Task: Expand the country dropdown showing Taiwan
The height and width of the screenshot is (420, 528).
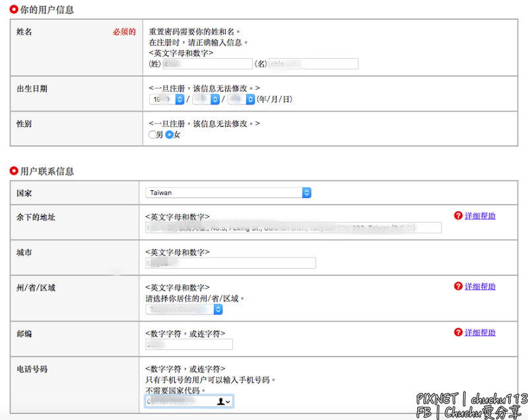Action: tap(228, 193)
